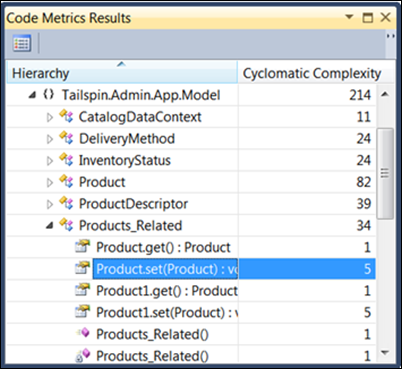Click the complexity value 11

coord(364,117)
